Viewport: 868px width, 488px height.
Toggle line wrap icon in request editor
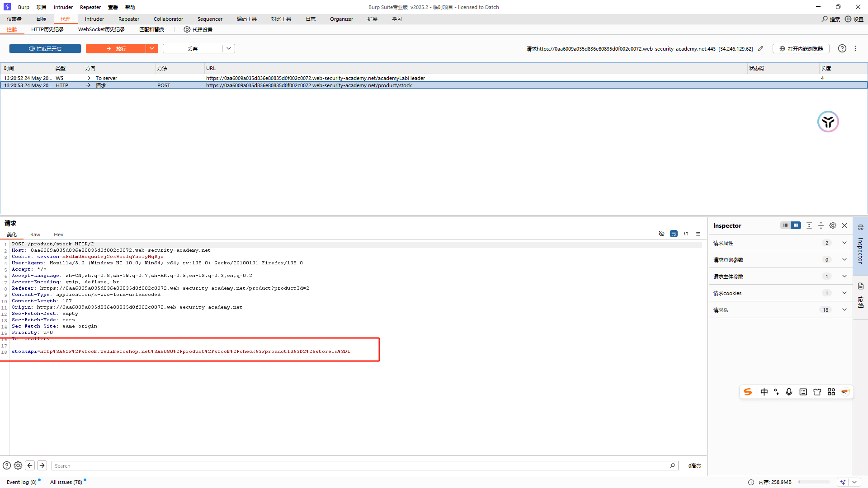click(x=674, y=234)
